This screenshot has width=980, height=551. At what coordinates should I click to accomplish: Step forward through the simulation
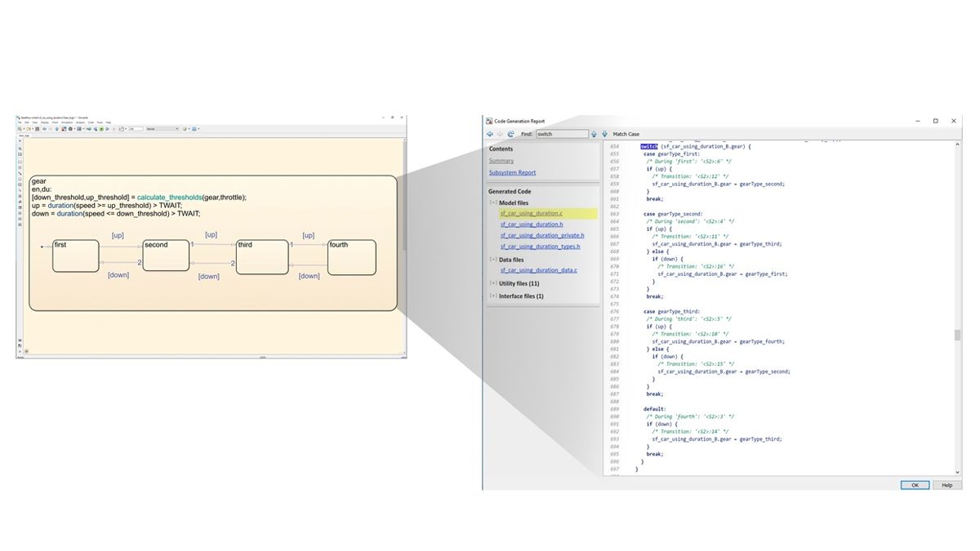click(x=108, y=128)
